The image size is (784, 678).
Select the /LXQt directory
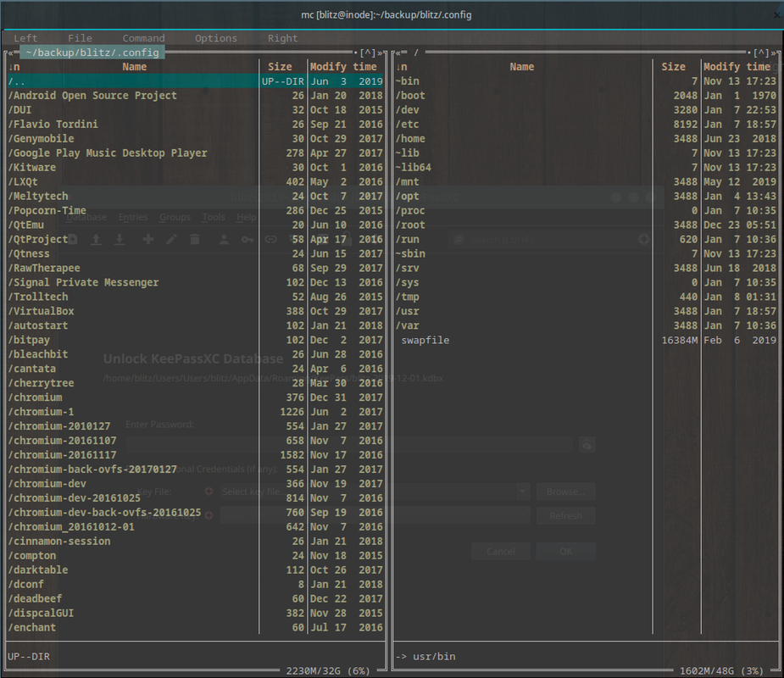[x=196, y=182]
